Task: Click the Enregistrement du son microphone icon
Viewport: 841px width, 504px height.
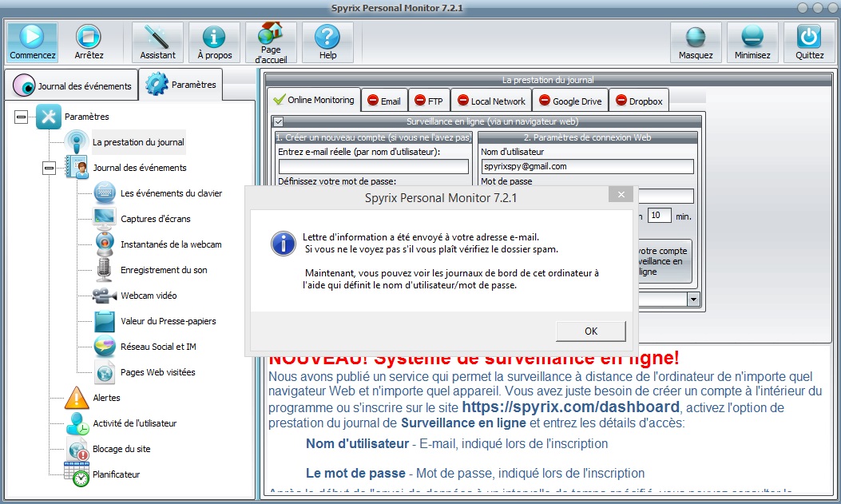Action: (x=104, y=270)
